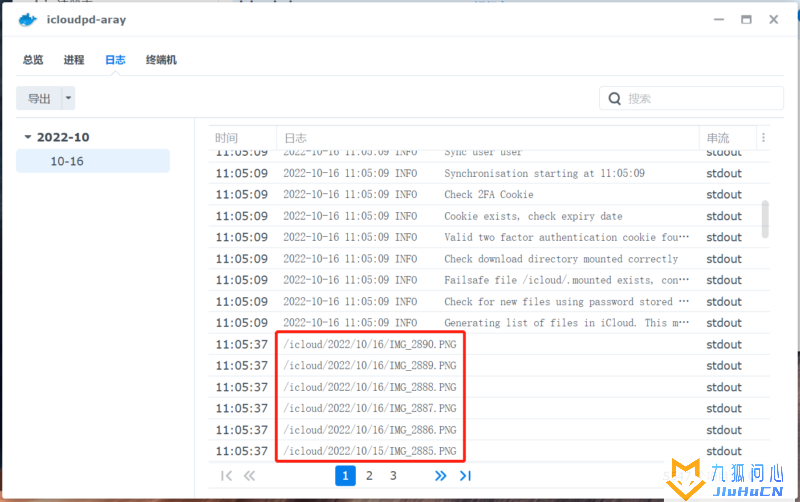Click stdout in the Check 2FA Cookie row

point(723,195)
